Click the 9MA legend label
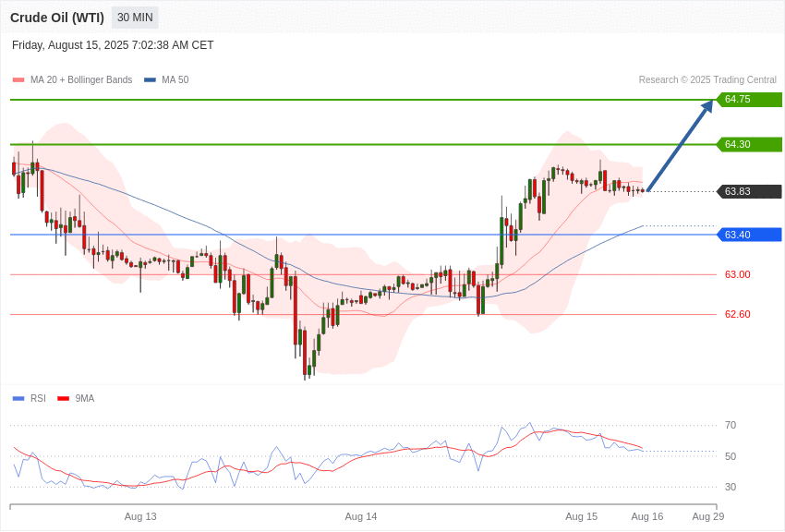Screen dimensions: 785x532 click(x=85, y=398)
